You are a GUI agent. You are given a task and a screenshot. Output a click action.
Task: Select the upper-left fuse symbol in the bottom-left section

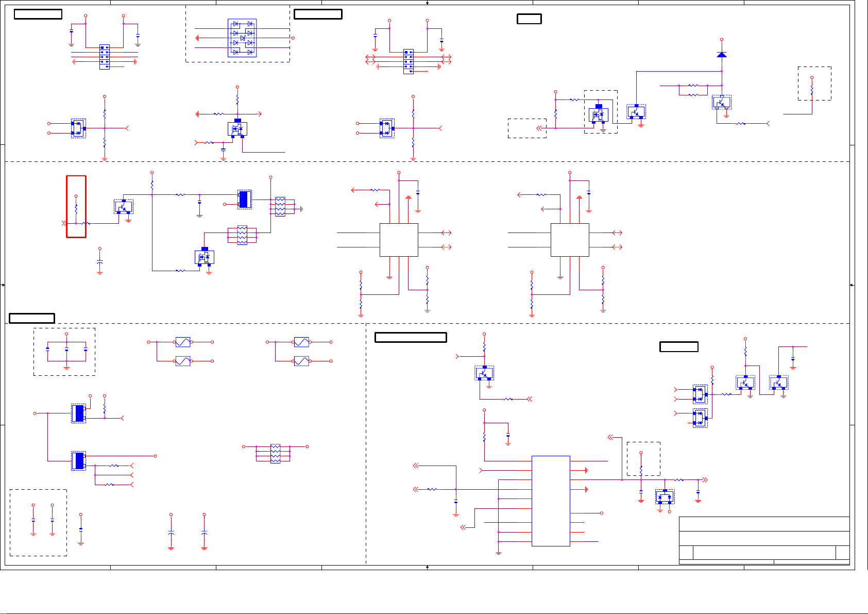[183, 342]
